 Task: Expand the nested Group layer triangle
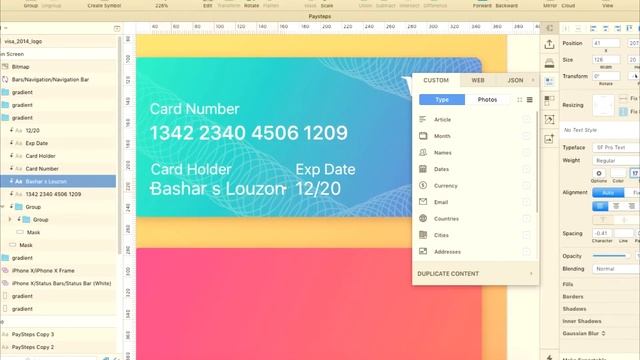(x=10, y=219)
